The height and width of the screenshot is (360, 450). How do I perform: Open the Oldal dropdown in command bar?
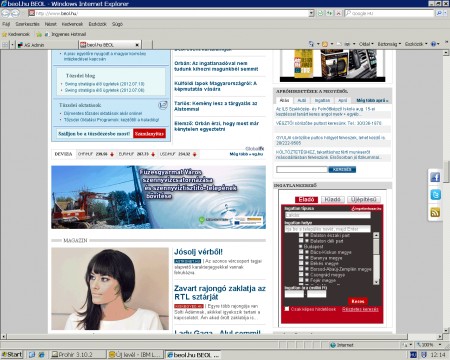coord(366,44)
